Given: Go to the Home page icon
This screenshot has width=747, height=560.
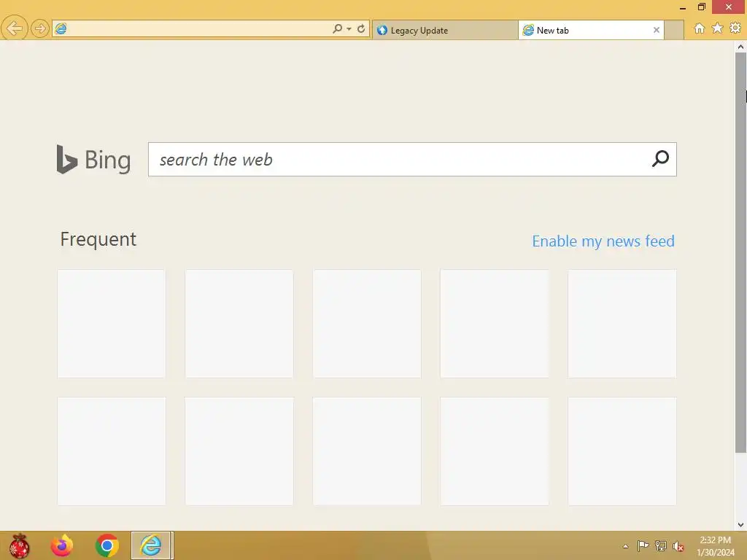Looking at the screenshot, I should click(700, 28).
